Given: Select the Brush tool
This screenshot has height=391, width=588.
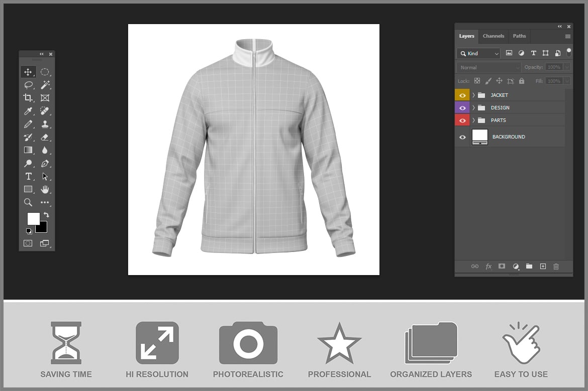Looking at the screenshot, I should point(29,124).
